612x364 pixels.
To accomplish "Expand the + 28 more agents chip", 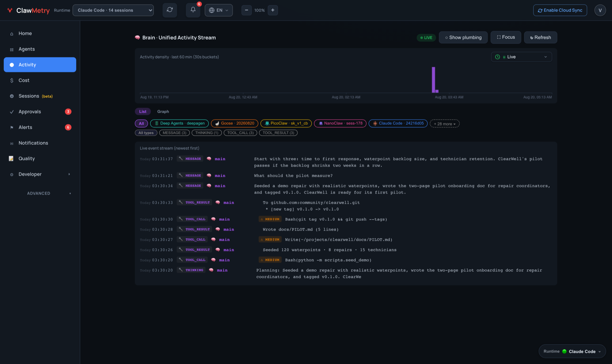I will pos(444,124).
